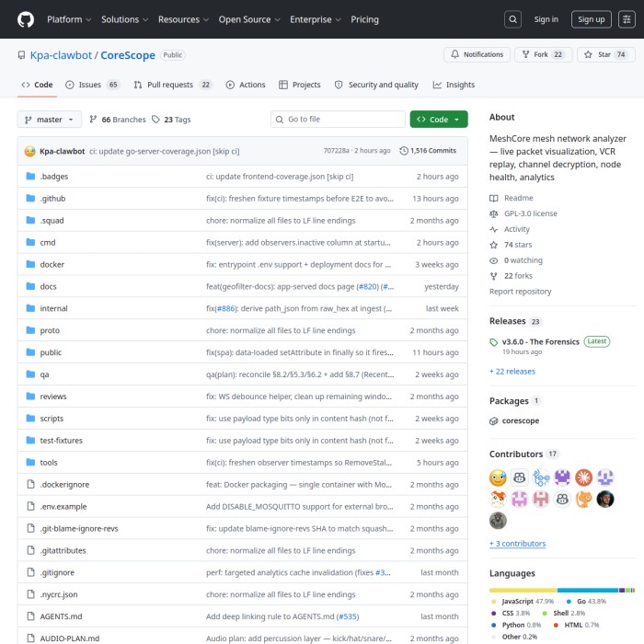Image resolution: width=644 pixels, height=644 pixels.
Task: Click the search magnifier icon in header
Action: [x=512, y=19]
